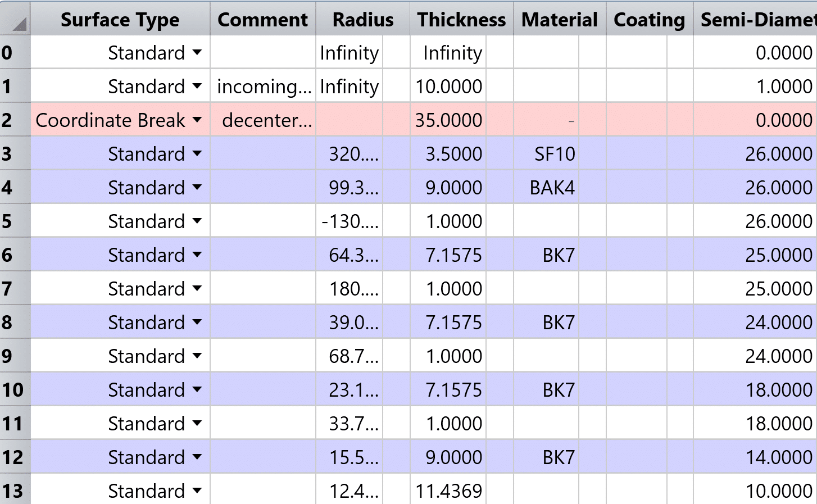Select row header 10

tap(15, 389)
